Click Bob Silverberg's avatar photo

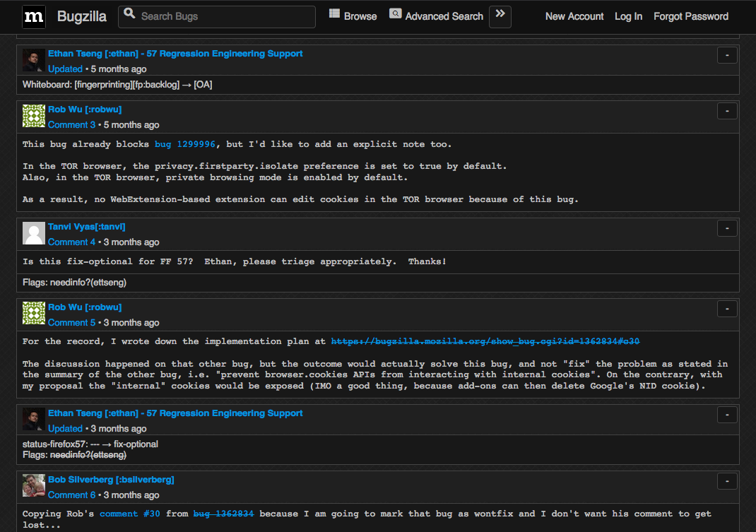(34, 485)
